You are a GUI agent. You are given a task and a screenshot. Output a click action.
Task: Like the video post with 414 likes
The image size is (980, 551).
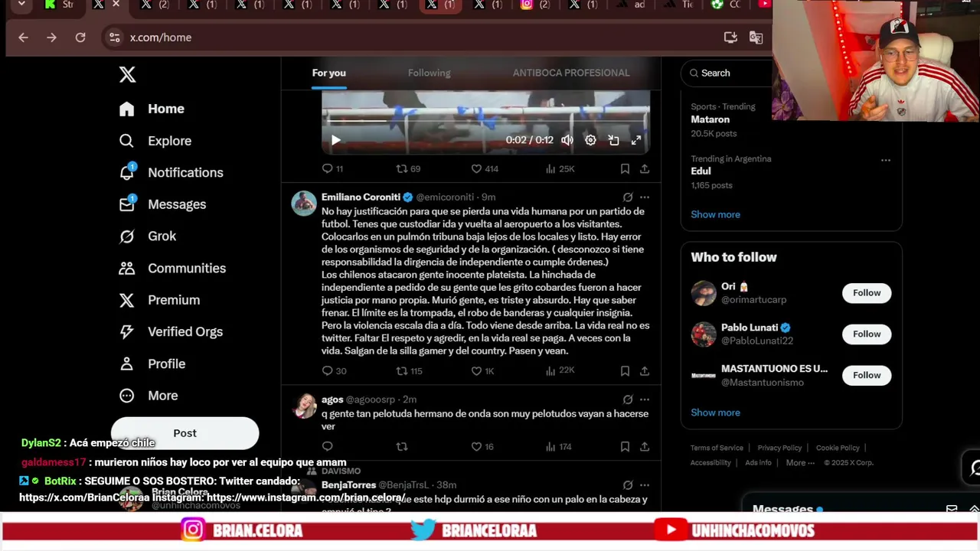point(484,168)
